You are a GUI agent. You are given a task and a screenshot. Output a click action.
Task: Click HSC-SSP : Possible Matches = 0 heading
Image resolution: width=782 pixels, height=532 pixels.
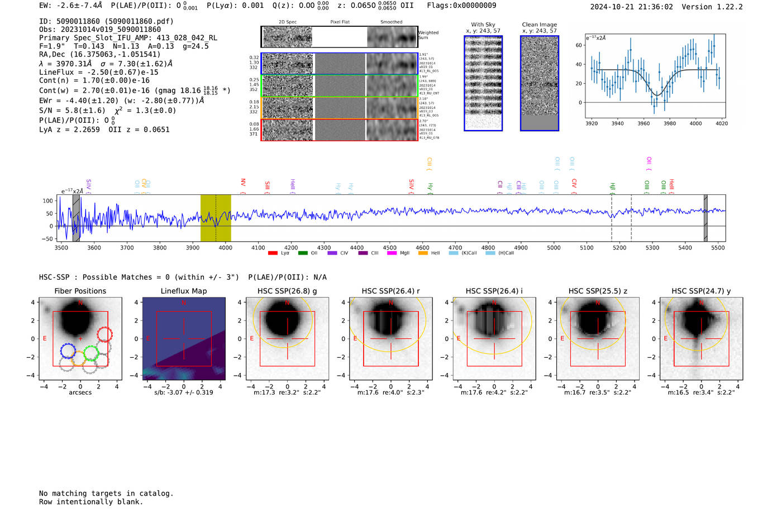pyautogui.click(x=139, y=277)
